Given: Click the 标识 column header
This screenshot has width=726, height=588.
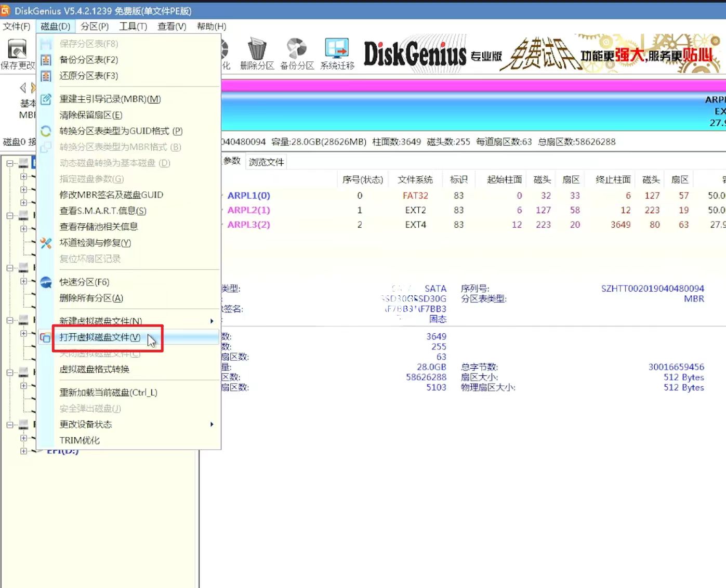Looking at the screenshot, I should (x=459, y=179).
